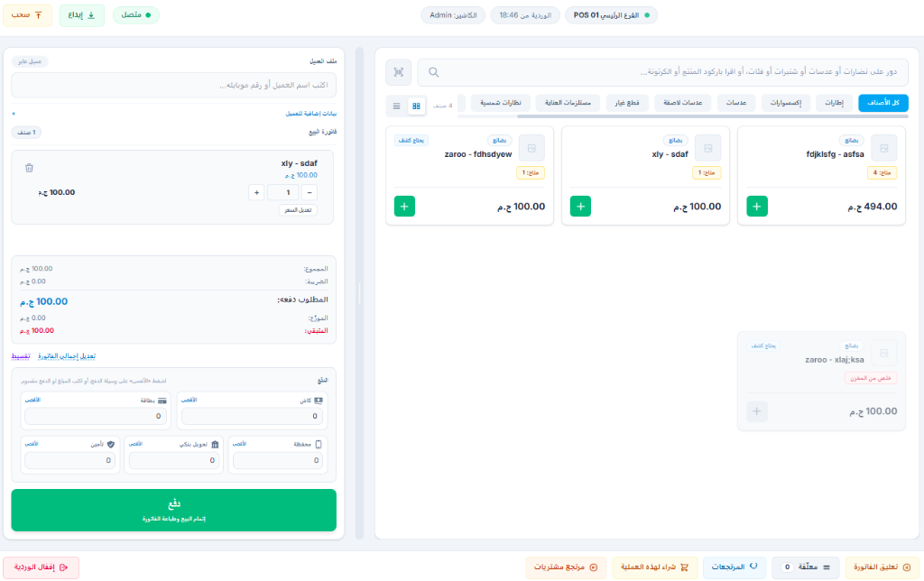Click disabled plus on zaroo - xlaj;ksa
This screenshot has width=924, height=581.
[x=757, y=411]
